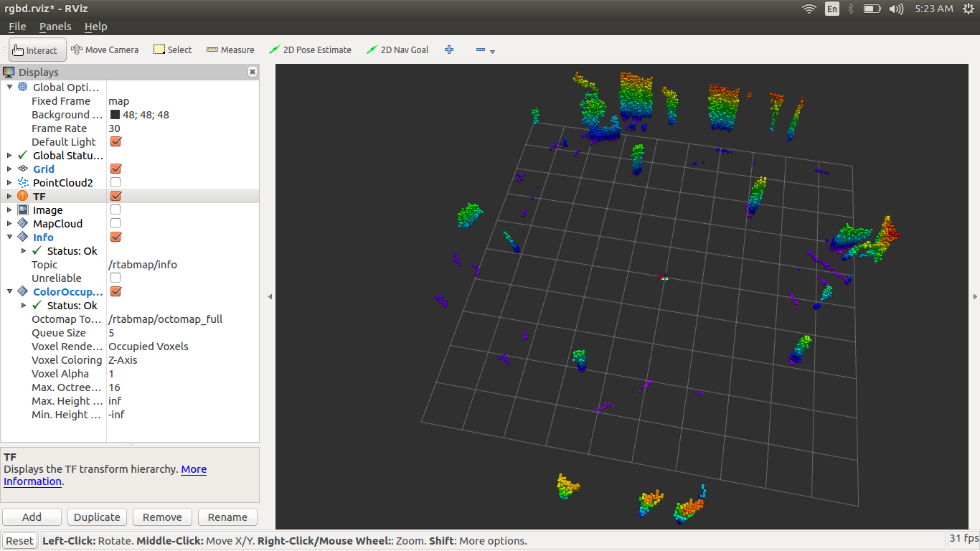
Task: Close the Displays panel
Action: (x=253, y=72)
